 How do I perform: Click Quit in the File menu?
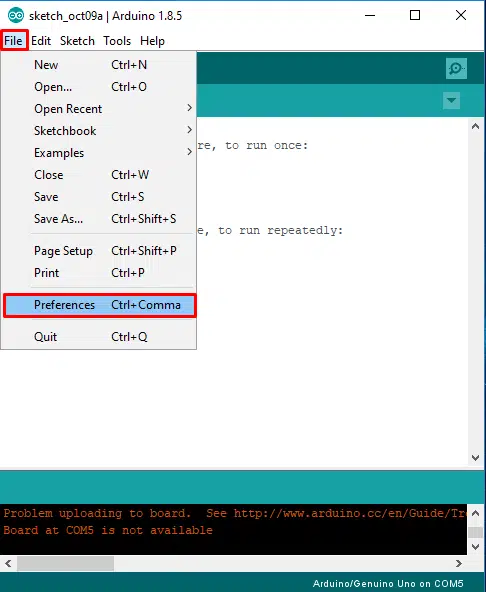99,337
